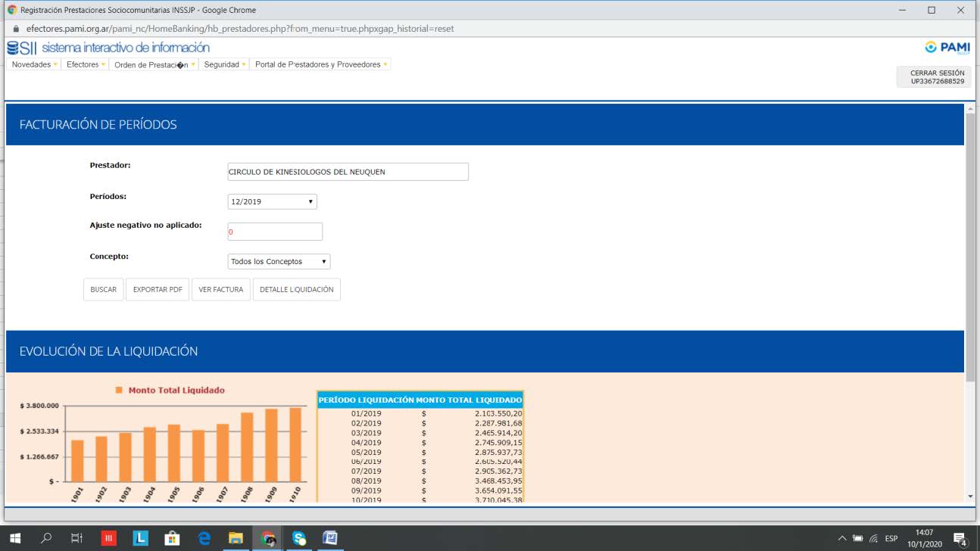Open the taskbar search magnifier
The image size is (980, 551).
(46, 538)
